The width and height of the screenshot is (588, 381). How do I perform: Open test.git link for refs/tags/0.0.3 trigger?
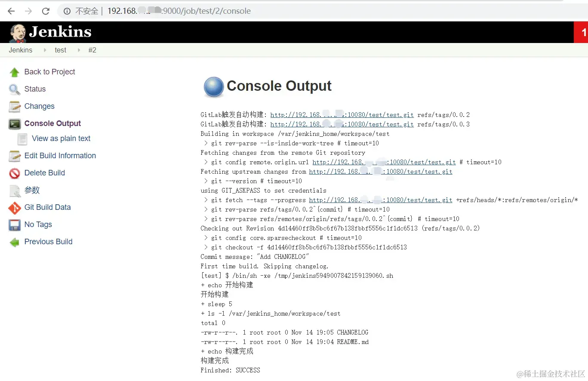(342, 124)
